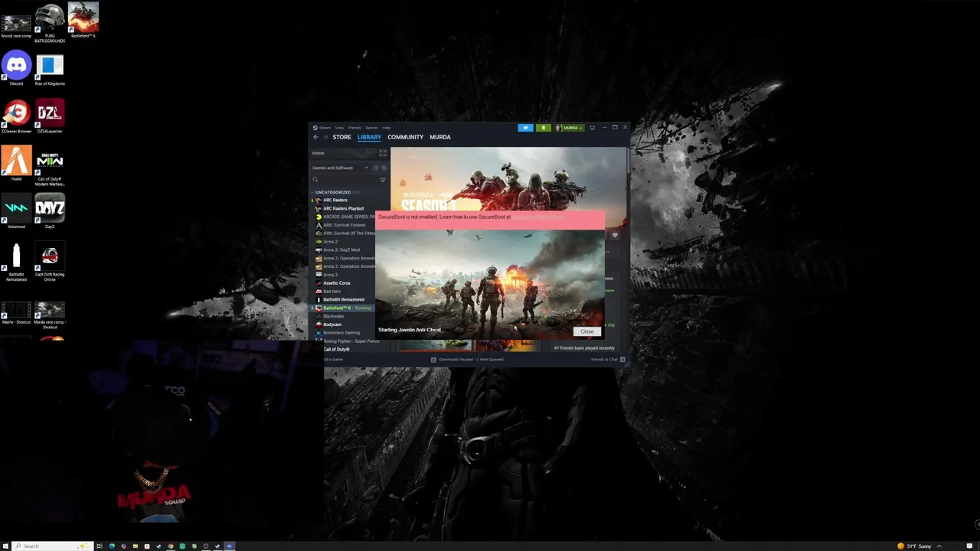The image size is (980, 551).
Task: Click the Windows Start button
Action: (6, 546)
